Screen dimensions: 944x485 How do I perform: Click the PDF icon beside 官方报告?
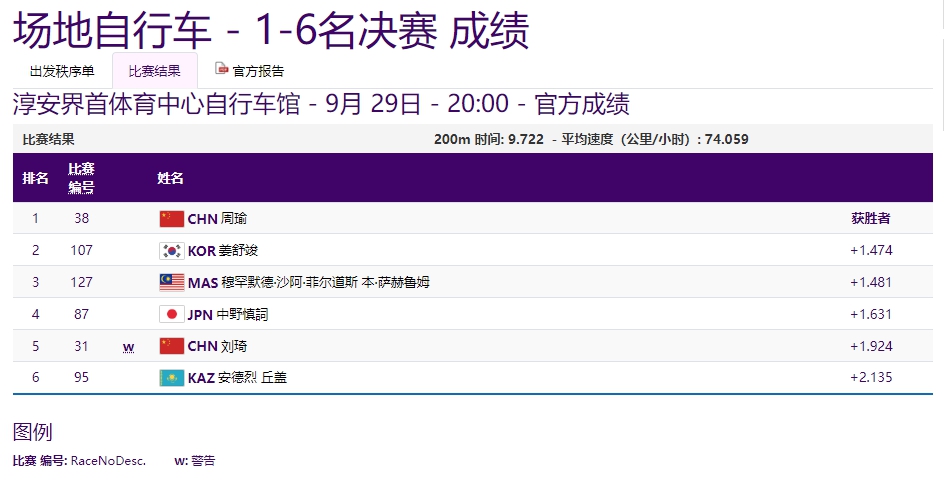(x=222, y=70)
